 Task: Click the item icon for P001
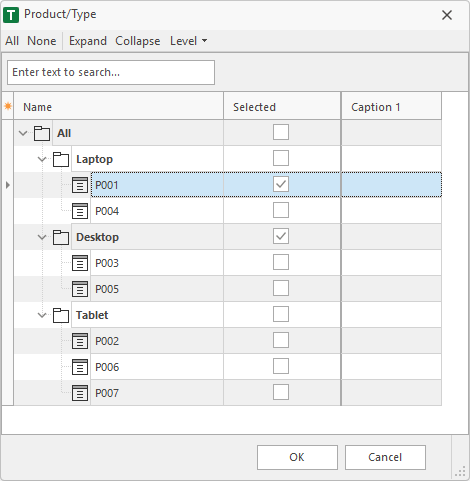click(80, 185)
